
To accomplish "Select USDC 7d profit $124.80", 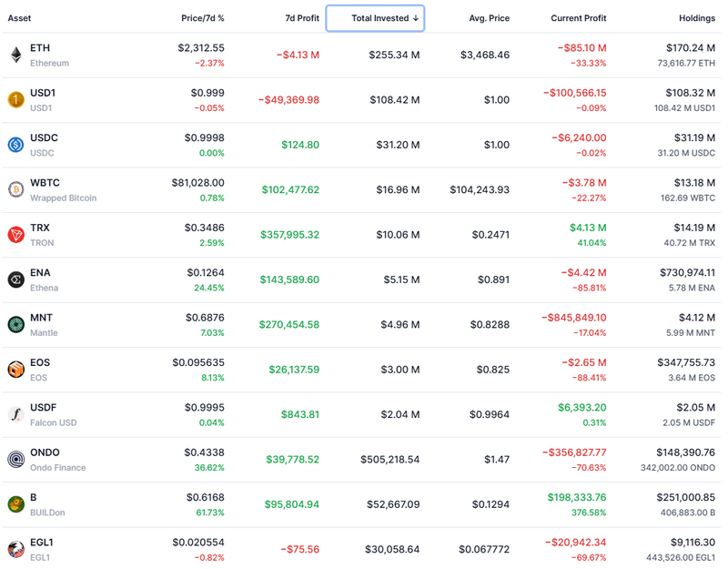I will pyautogui.click(x=300, y=145).
